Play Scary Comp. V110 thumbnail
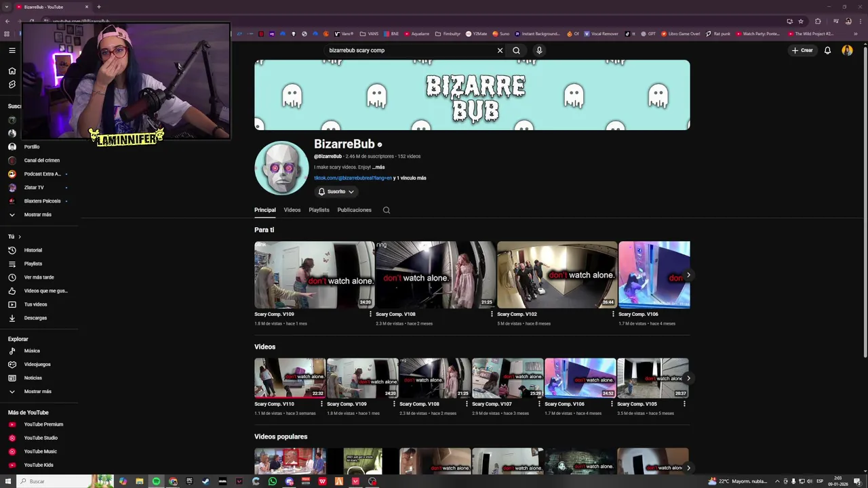The height and width of the screenshot is (488, 868). 290,378
